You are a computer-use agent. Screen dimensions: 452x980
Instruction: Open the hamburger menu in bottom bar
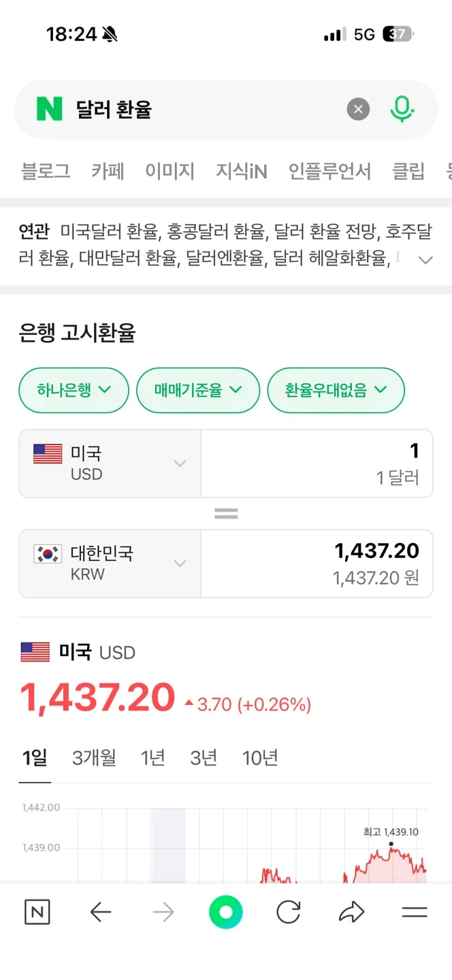pos(414,912)
